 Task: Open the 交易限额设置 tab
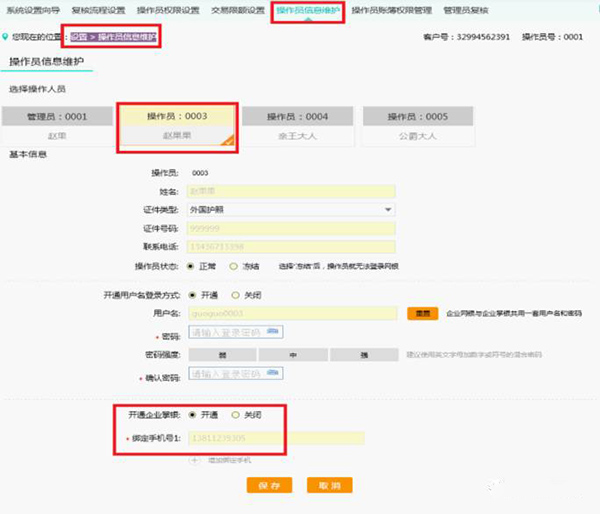tap(238, 10)
